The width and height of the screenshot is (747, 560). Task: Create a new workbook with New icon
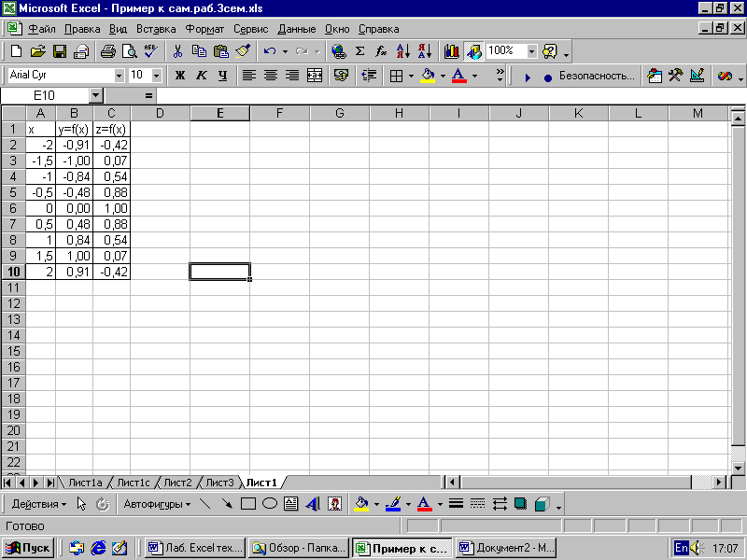click(x=16, y=51)
